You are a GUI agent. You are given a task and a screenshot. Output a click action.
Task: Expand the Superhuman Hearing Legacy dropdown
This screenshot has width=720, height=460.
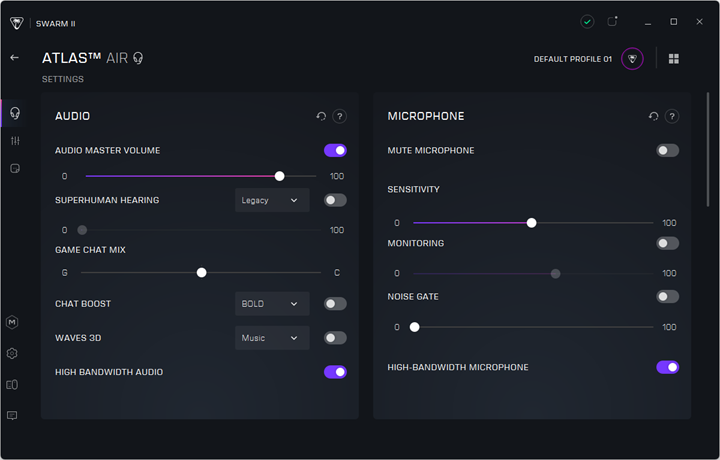point(271,200)
